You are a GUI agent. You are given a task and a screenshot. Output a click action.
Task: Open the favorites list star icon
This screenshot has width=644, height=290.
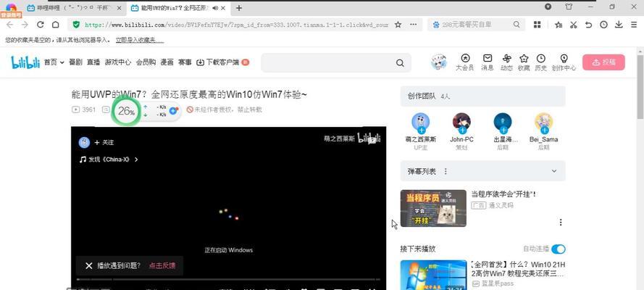pyautogui.click(x=559, y=25)
